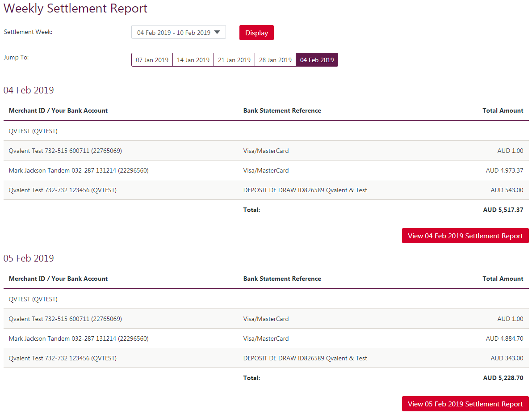Select the 21 Jan 2019 jump button
The height and width of the screenshot is (414, 532).
[x=234, y=60]
